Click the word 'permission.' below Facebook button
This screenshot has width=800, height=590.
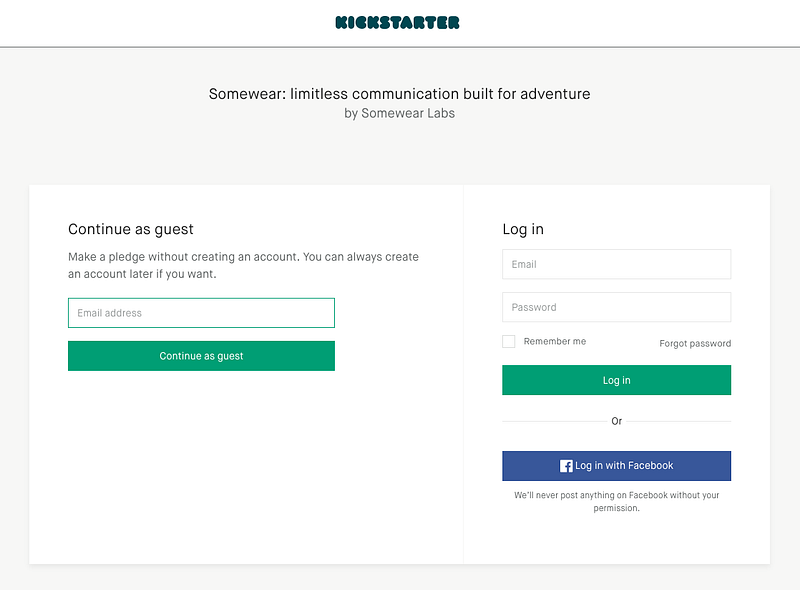tap(616, 508)
